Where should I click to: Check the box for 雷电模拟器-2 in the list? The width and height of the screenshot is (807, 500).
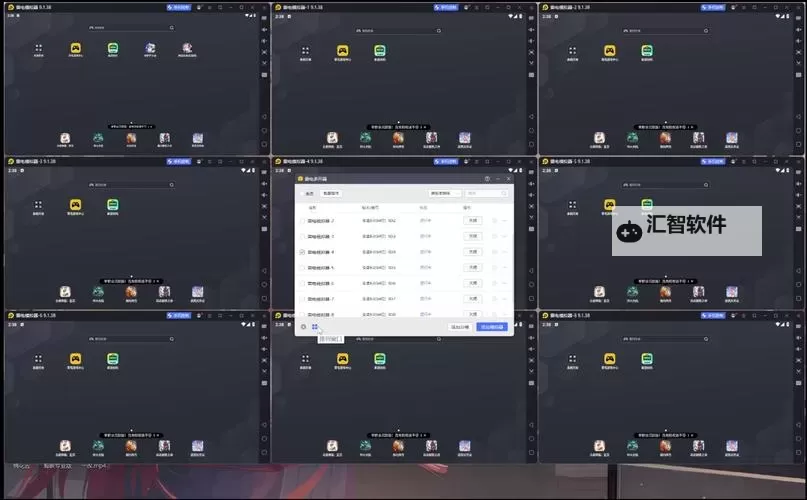tap(302, 220)
